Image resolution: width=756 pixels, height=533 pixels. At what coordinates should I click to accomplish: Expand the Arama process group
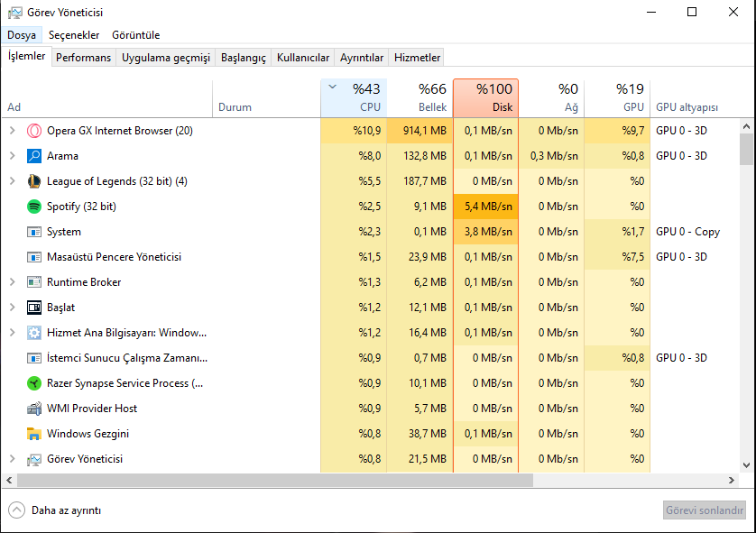click(x=13, y=156)
